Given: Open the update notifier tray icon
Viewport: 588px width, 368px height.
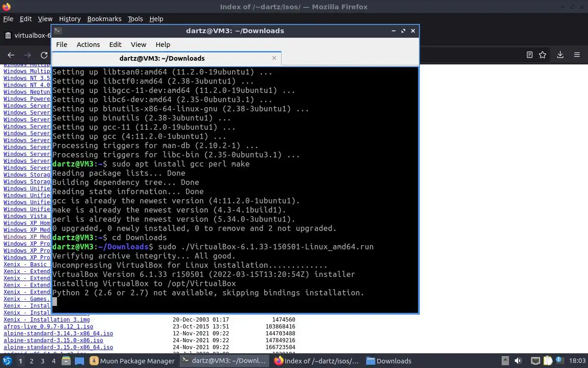Looking at the screenshot, I should click(x=560, y=361).
